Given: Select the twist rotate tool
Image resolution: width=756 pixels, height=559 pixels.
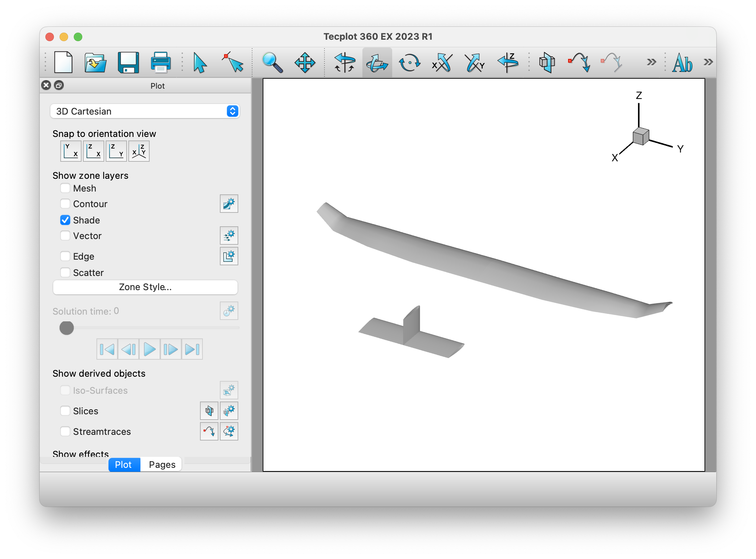Looking at the screenshot, I should pyautogui.click(x=410, y=62).
